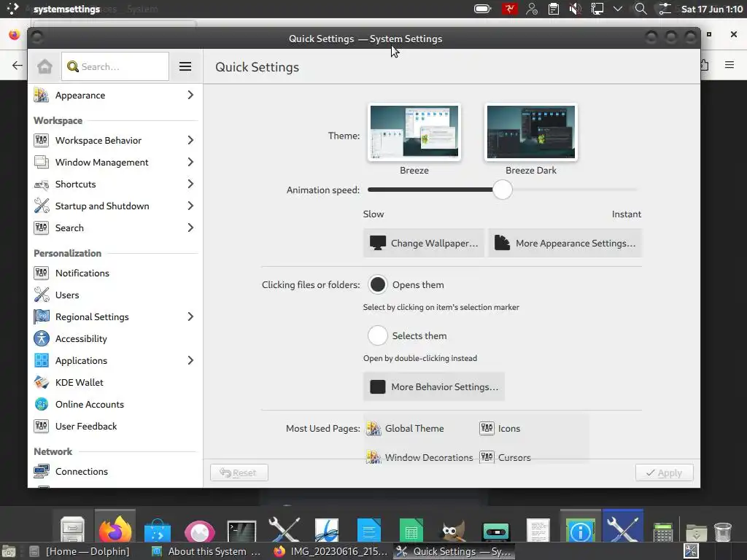
Task: Select the Breeze Dark theme thumbnail
Action: pyautogui.click(x=531, y=132)
